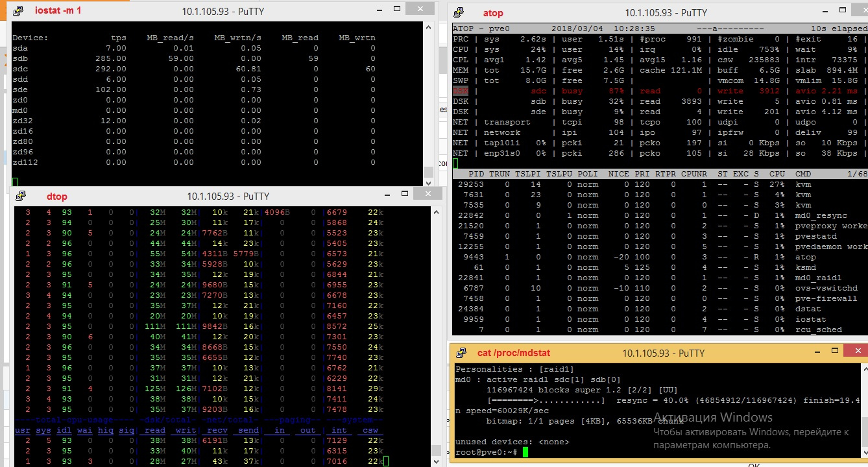Click the 60.81 value in iostat
The image size is (868, 467).
[248, 69]
